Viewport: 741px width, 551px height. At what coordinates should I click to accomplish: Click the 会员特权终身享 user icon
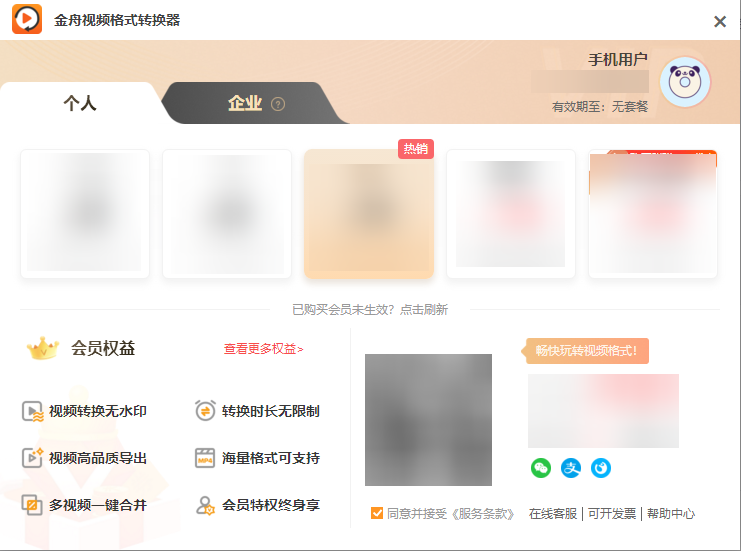point(205,505)
